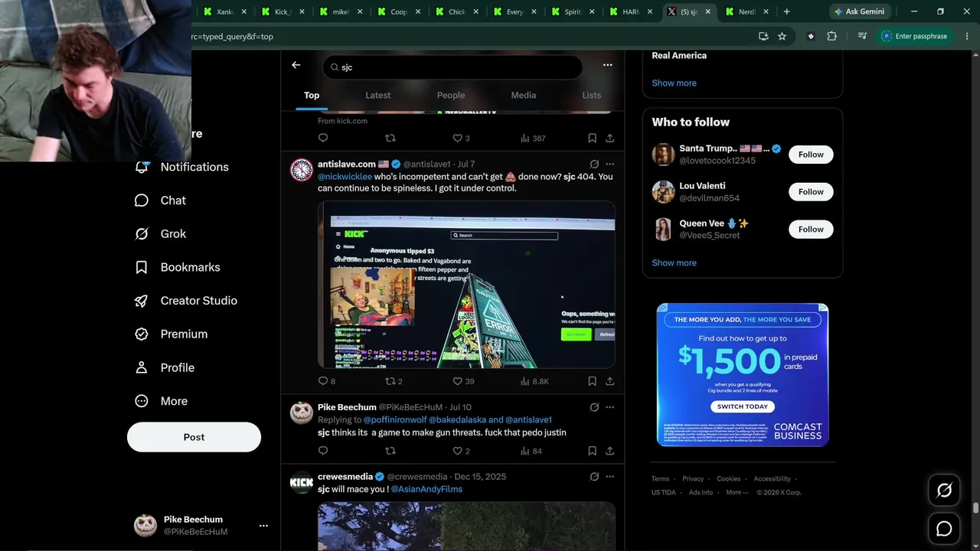Screen dimensions: 980x551
Task: View analytics showing 84 views
Action: 531,451
